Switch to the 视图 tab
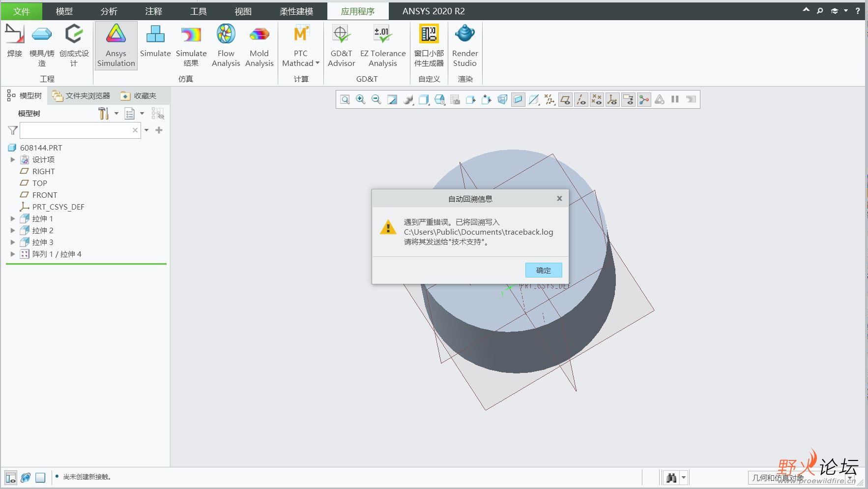This screenshot has height=489, width=868. coord(243,11)
